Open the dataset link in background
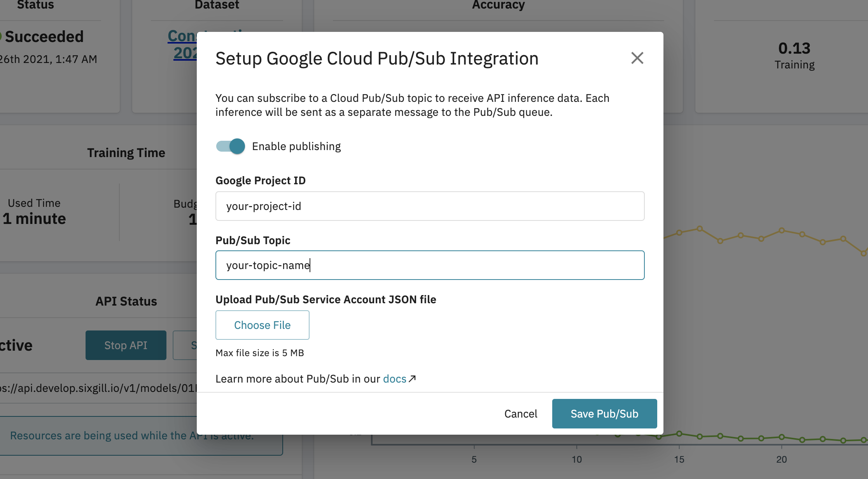This screenshot has height=479, width=868. (182, 45)
